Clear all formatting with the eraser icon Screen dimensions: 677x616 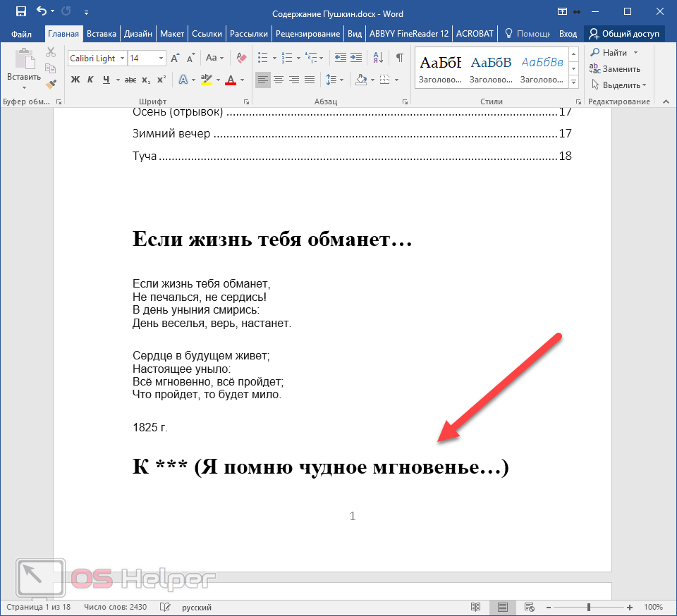[x=241, y=57]
